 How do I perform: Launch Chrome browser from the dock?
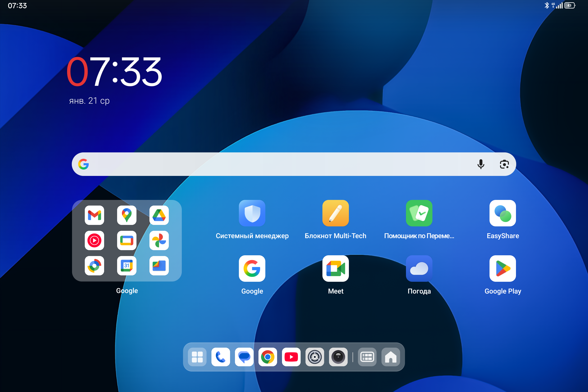268,357
